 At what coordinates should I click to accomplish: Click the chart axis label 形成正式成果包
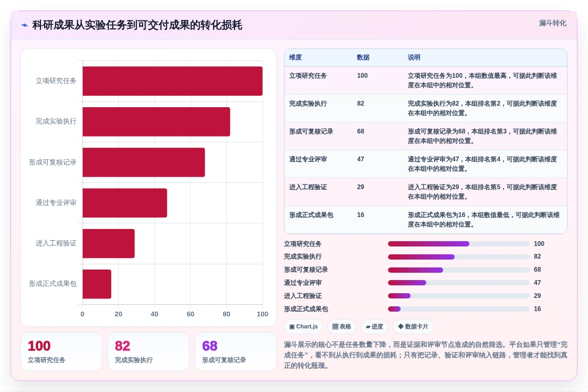tap(52, 284)
